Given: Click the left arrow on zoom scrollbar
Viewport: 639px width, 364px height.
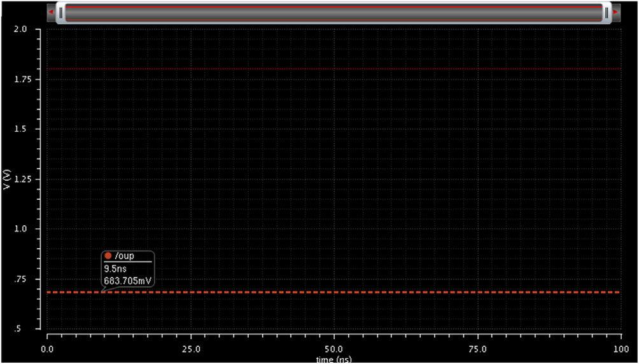Looking at the screenshot, I should tap(51, 11).
